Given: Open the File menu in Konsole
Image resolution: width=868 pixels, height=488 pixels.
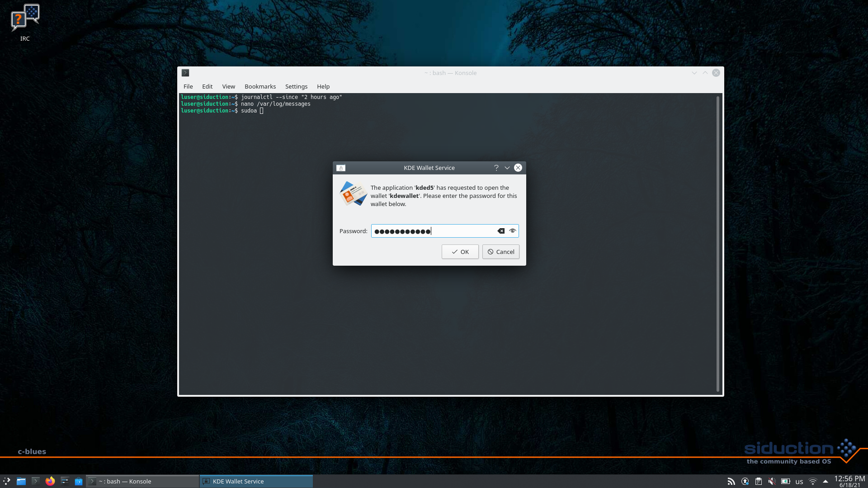Looking at the screenshot, I should click(188, 86).
